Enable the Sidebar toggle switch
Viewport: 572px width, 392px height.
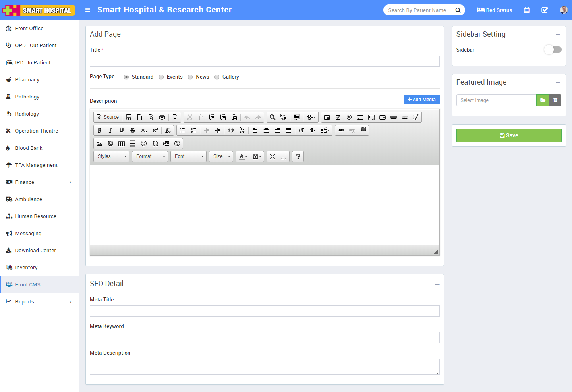click(x=553, y=50)
